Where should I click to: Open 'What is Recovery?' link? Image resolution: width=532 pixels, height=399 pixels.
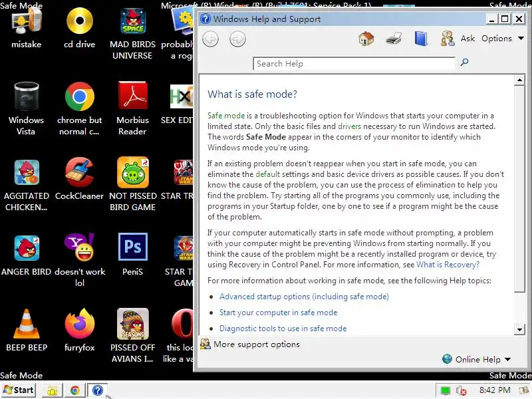448,265
